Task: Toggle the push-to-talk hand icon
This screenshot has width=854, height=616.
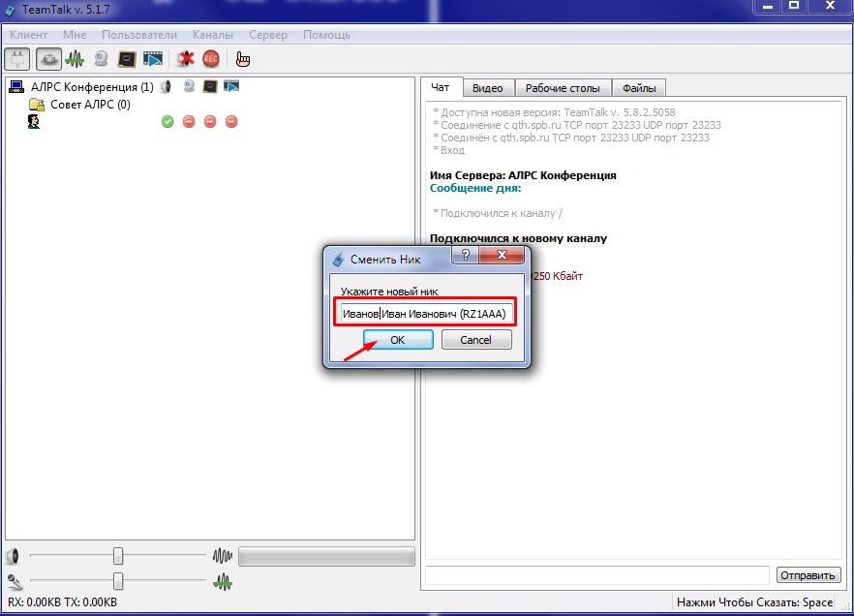Action: click(x=242, y=59)
